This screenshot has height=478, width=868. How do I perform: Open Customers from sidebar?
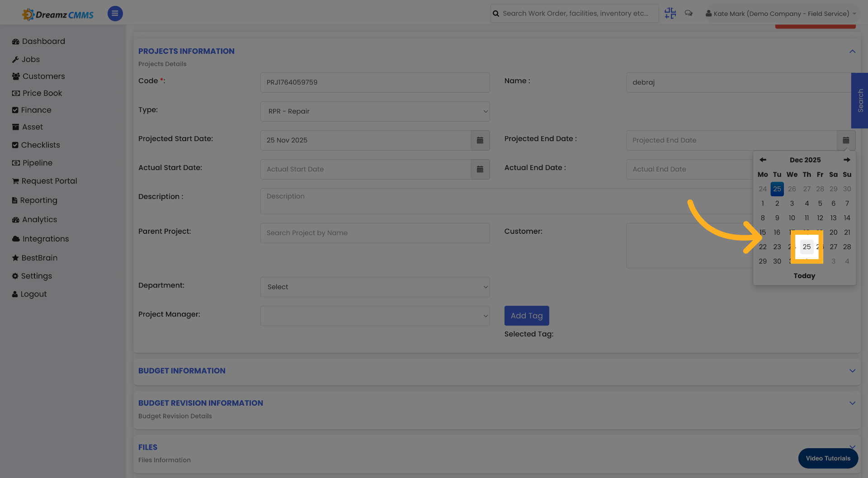[39, 76]
